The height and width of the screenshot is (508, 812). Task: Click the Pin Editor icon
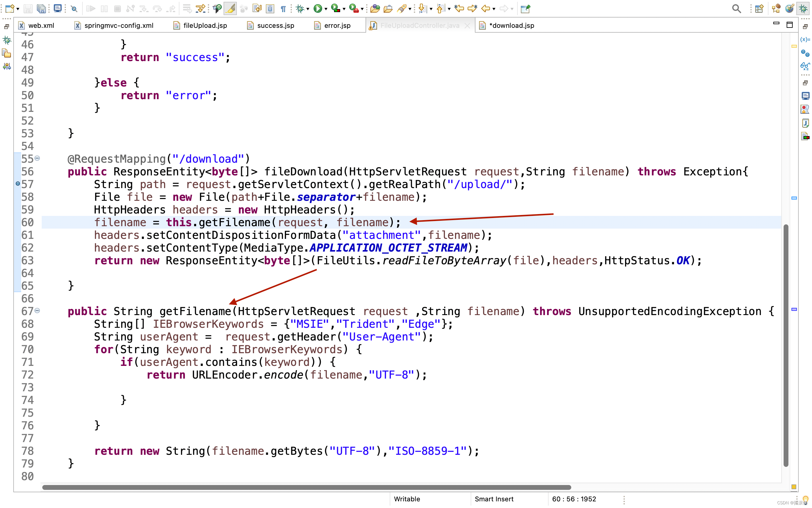[525, 8]
